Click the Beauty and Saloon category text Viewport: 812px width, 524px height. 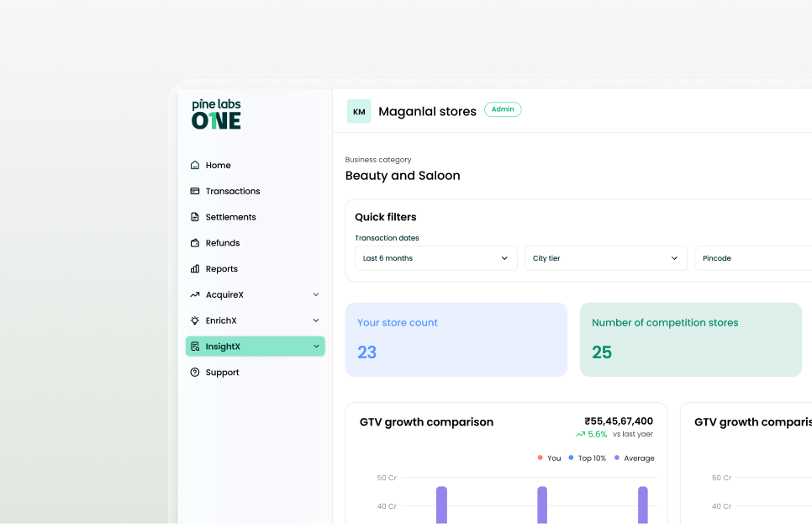coord(403,176)
